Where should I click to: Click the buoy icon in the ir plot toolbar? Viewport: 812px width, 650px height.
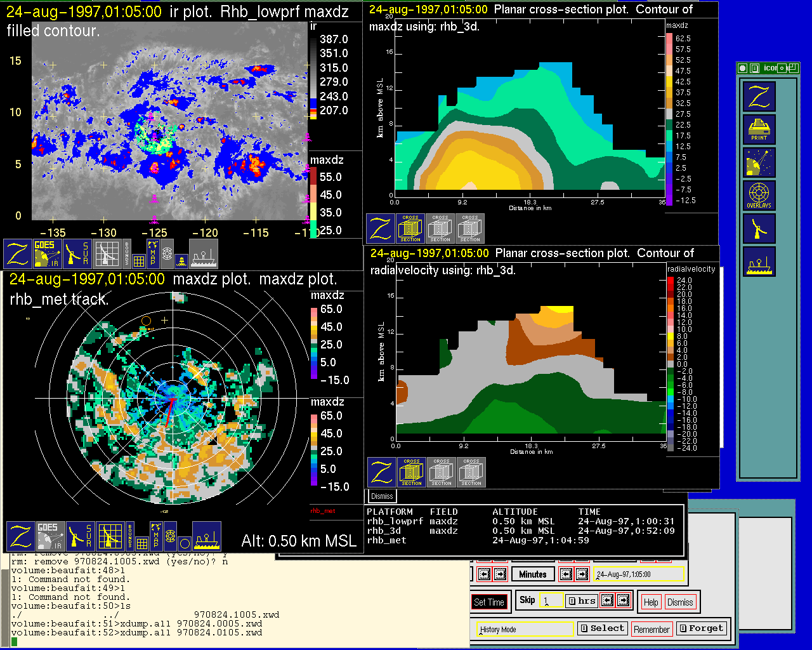coord(181,260)
